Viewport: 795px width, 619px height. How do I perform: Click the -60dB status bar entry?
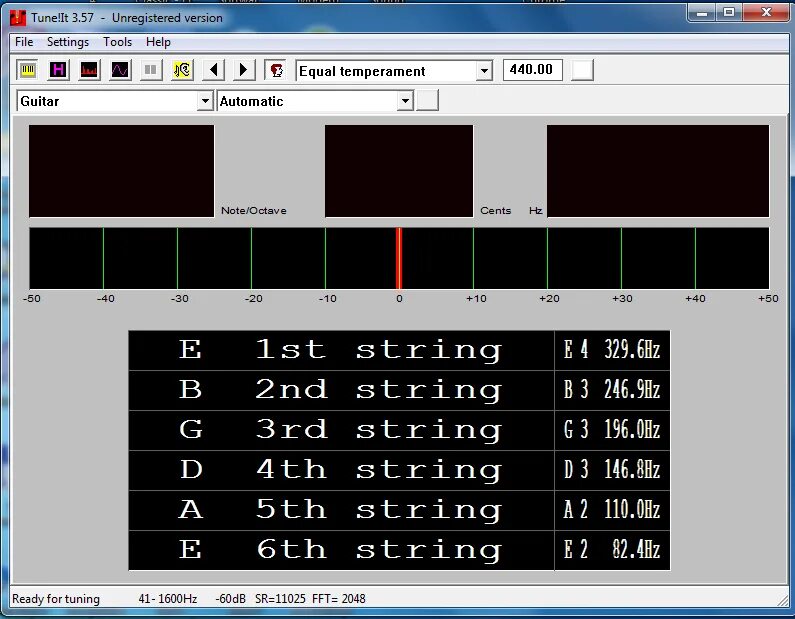(230, 599)
